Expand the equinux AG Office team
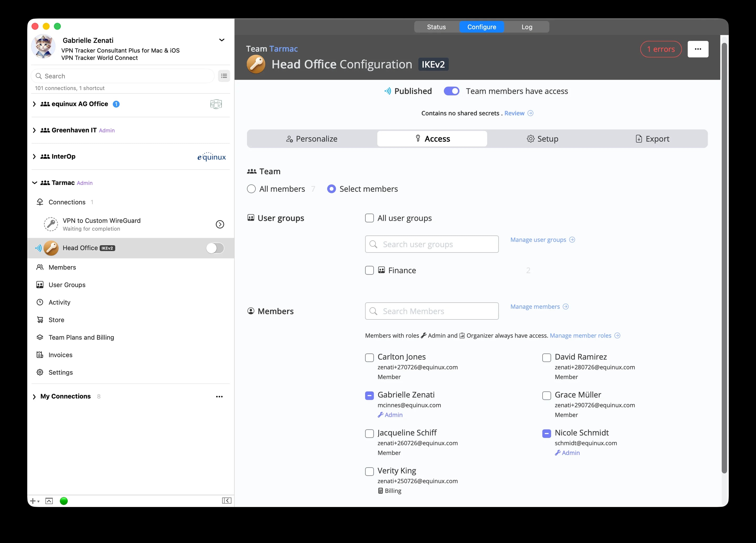Viewport: 756px width, 543px height. (x=34, y=104)
